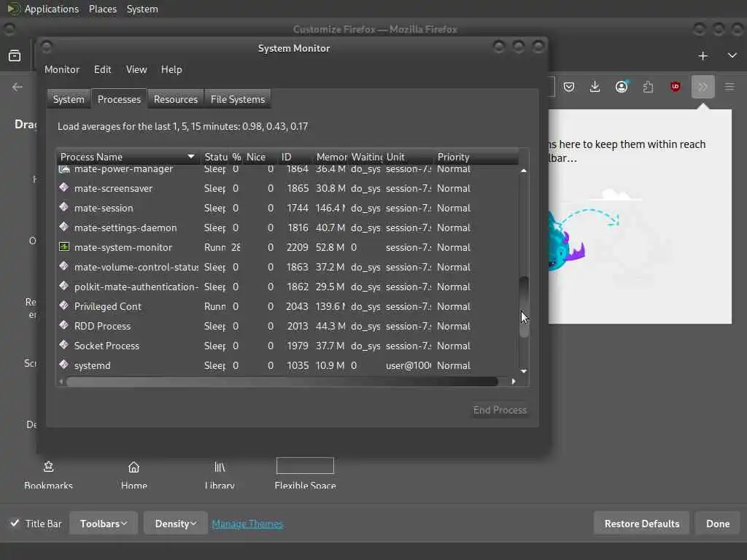Select the RDD Process name

point(102,326)
